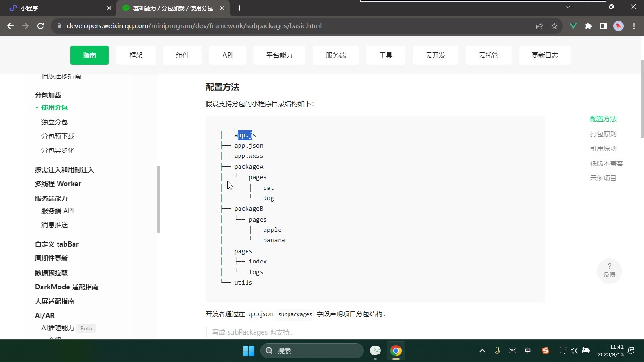Open the Windows Start menu
This screenshot has height=362, width=644.
pyautogui.click(x=248, y=351)
